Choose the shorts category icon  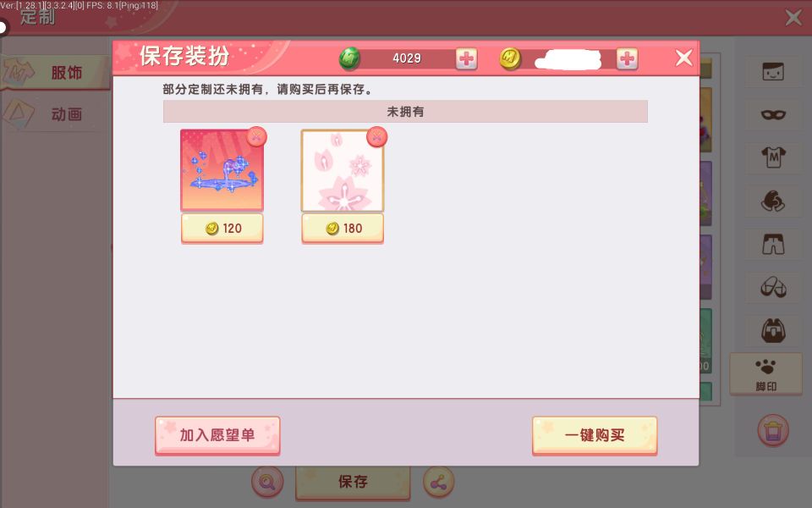[772, 244]
